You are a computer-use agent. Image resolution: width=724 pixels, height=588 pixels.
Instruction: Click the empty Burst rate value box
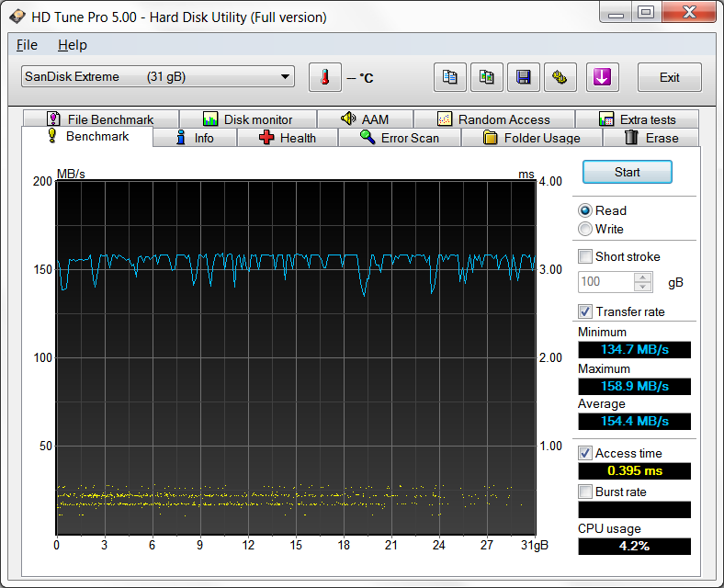635,510
